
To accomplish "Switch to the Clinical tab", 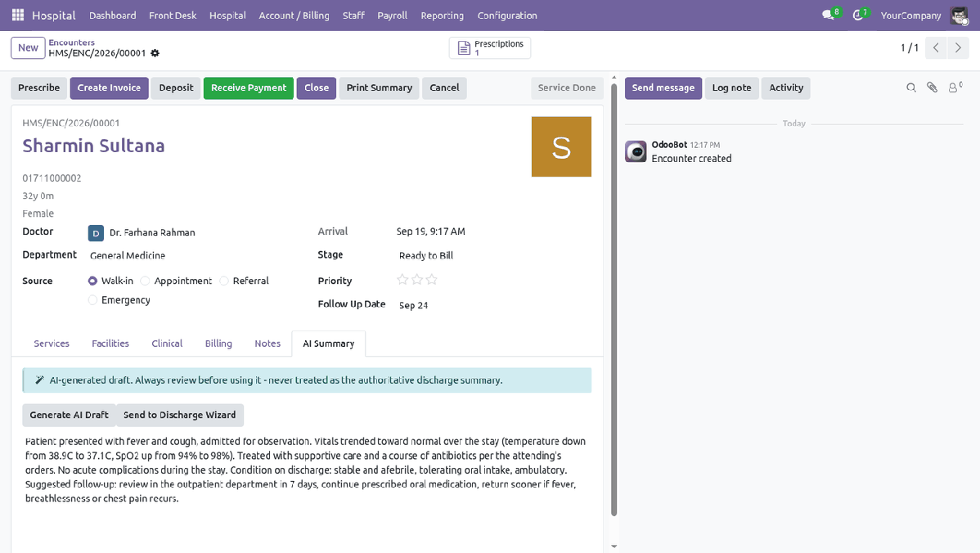I will tap(167, 344).
